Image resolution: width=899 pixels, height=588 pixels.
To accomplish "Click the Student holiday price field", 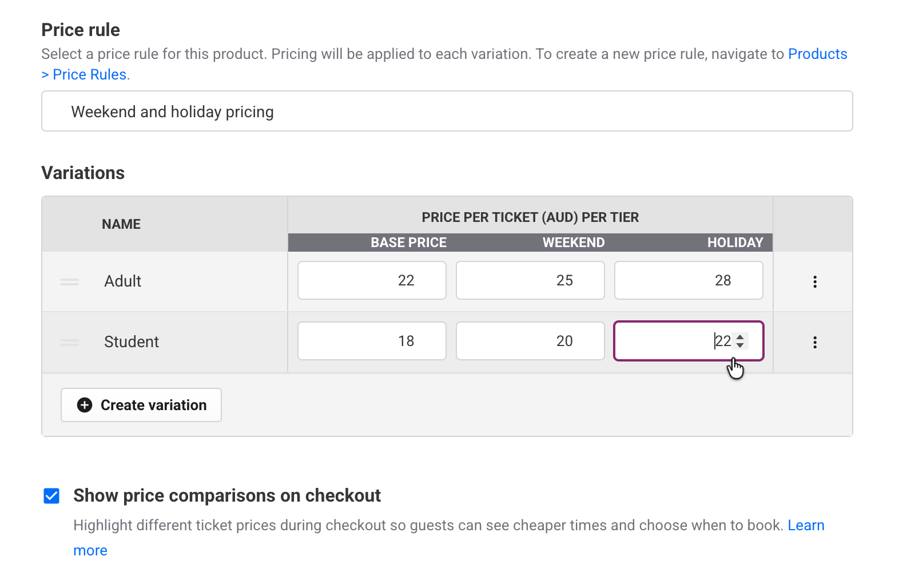I will click(x=669, y=341).
